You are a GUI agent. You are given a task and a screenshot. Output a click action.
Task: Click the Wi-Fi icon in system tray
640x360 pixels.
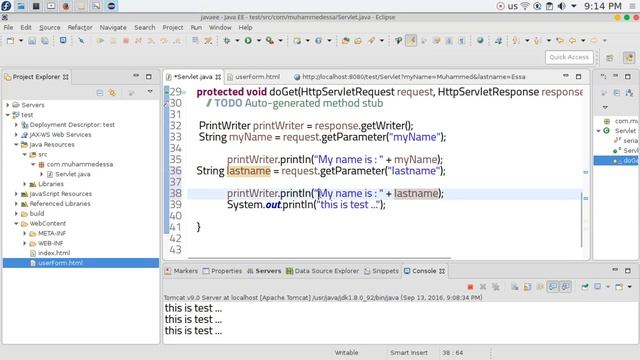coord(525,6)
